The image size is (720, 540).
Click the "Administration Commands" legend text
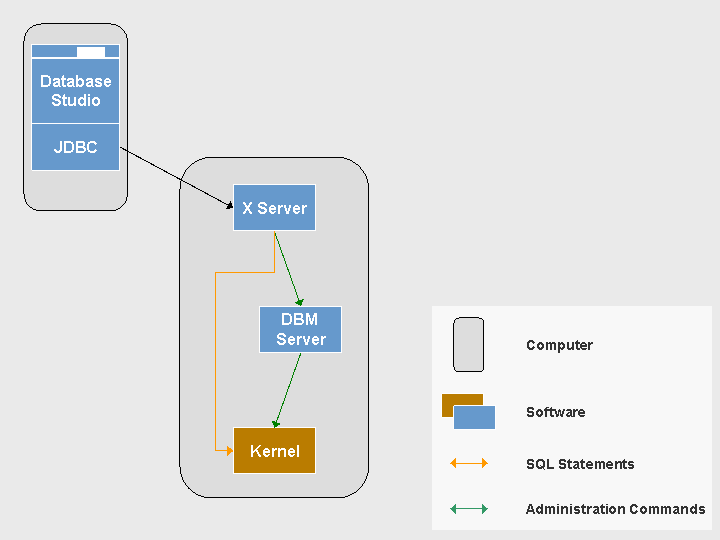pos(615,509)
